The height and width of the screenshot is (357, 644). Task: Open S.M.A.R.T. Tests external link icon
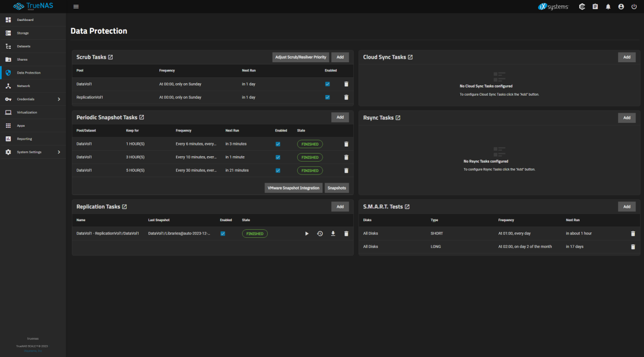tap(407, 207)
